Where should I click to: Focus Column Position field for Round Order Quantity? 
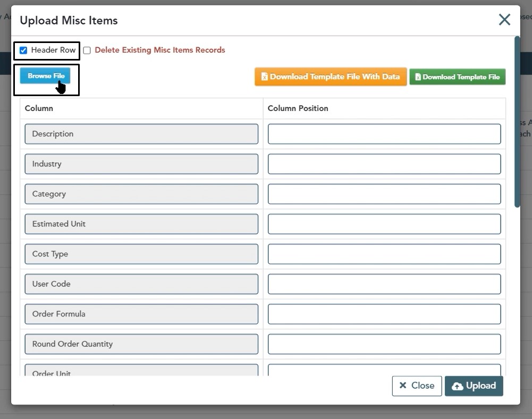tap(384, 344)
